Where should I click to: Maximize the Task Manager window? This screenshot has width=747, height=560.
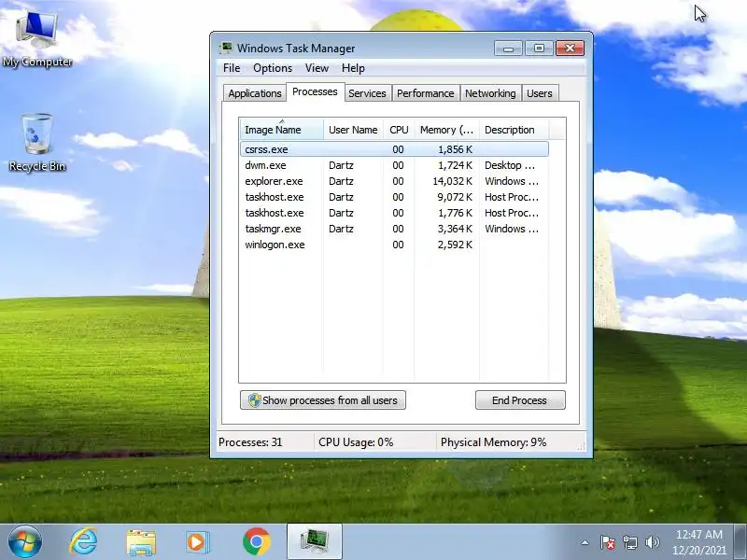539,49
